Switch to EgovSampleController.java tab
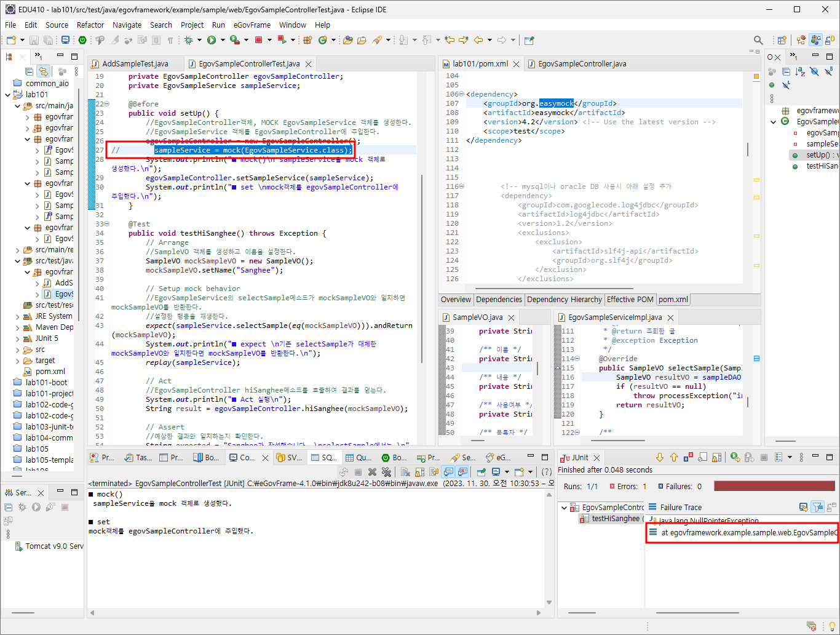Screen dimensions: 840x635 [582, 63]
